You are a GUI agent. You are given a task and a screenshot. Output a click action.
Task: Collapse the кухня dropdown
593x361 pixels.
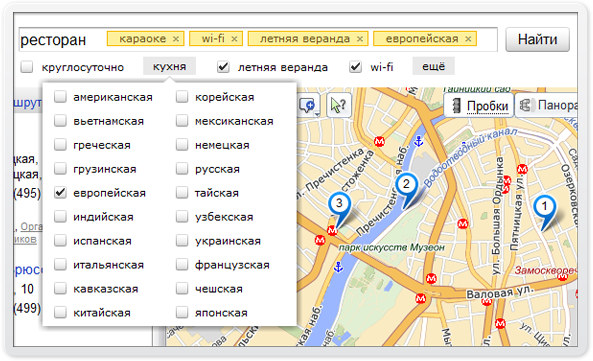[x=169, y=67]
